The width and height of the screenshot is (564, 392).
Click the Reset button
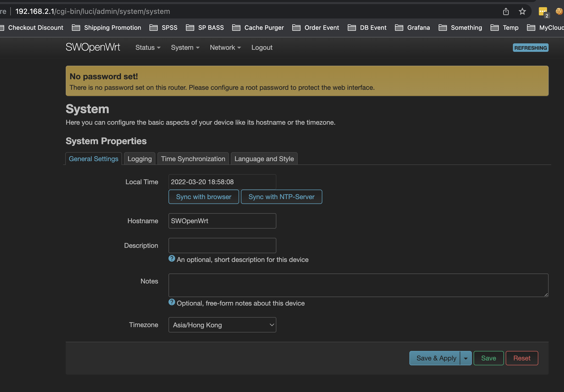[522, 358]
